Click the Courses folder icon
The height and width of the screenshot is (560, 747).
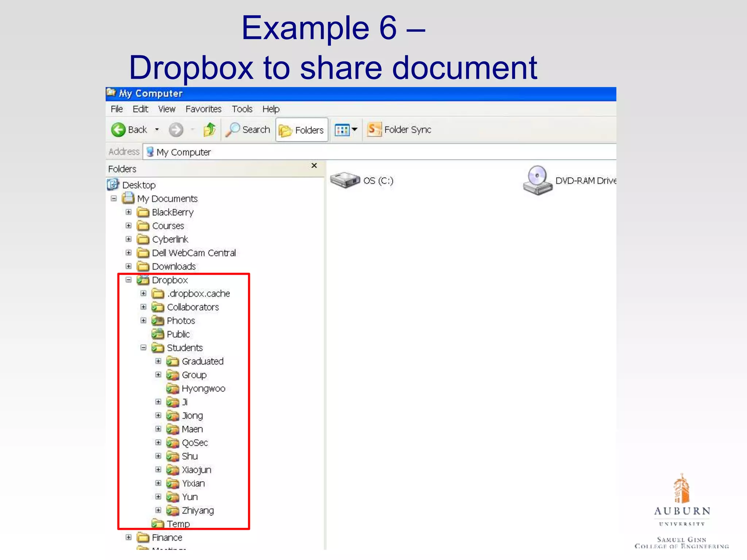143,226
